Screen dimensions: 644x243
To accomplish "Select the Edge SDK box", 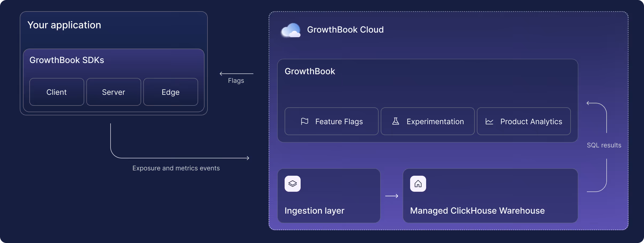I will [x=171, y=92].
